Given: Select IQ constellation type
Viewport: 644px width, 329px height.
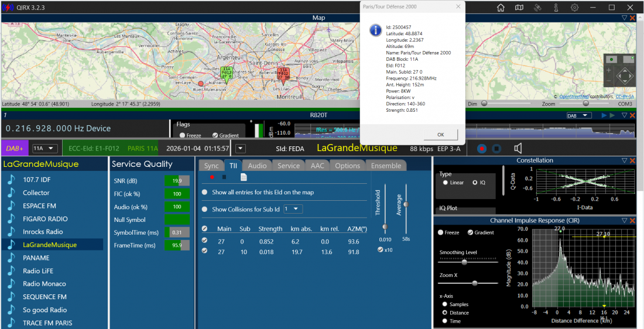Looking at the screenshot, I should pos(475,183).
